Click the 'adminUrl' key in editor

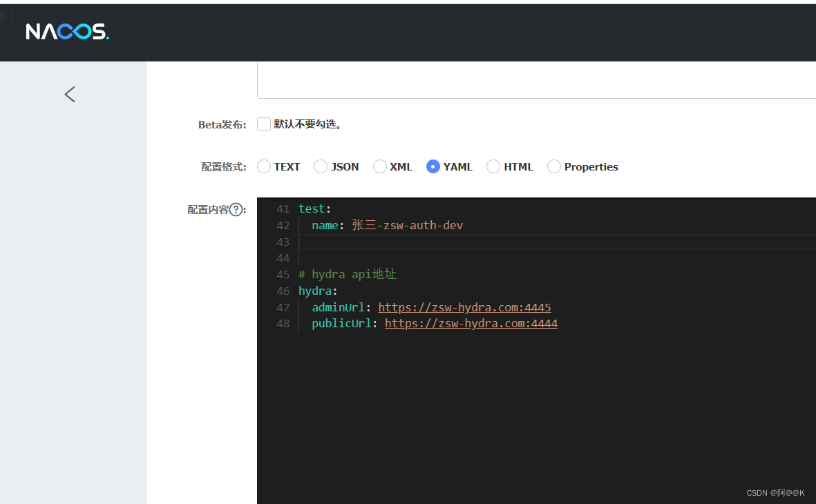pos(339,307)
